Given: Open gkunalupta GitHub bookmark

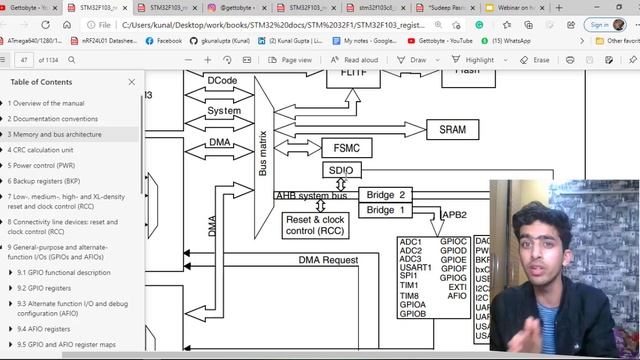Looking at the screenshot, I should click(220, 41).
